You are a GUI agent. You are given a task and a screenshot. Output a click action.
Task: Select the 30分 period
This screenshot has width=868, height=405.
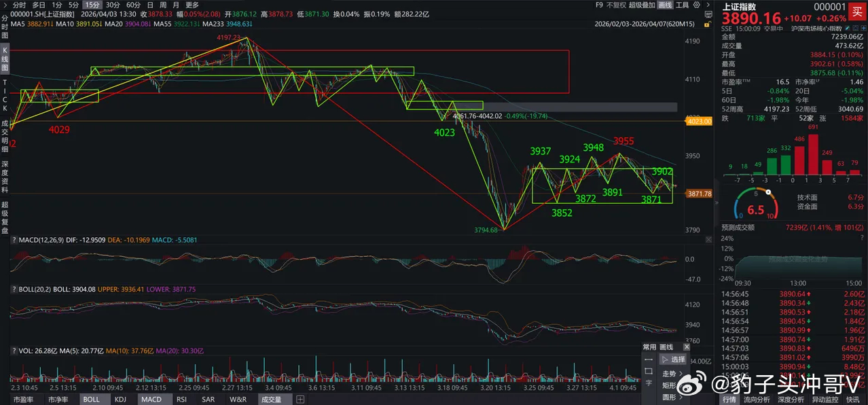point(113,5)
